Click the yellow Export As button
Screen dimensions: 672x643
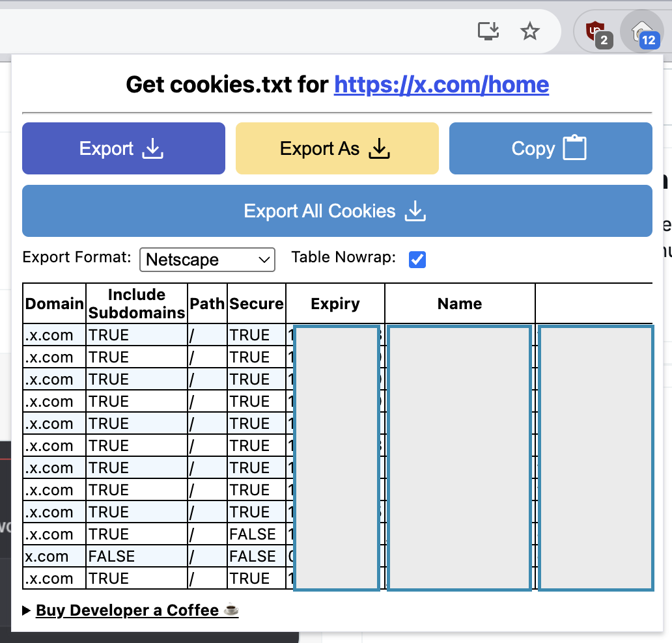(337, 148)
